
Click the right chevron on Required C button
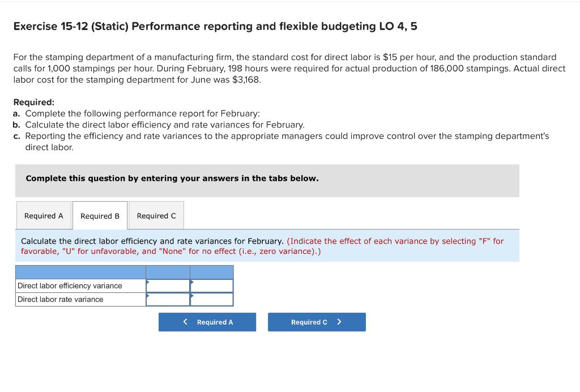click(x=339, y=322)
